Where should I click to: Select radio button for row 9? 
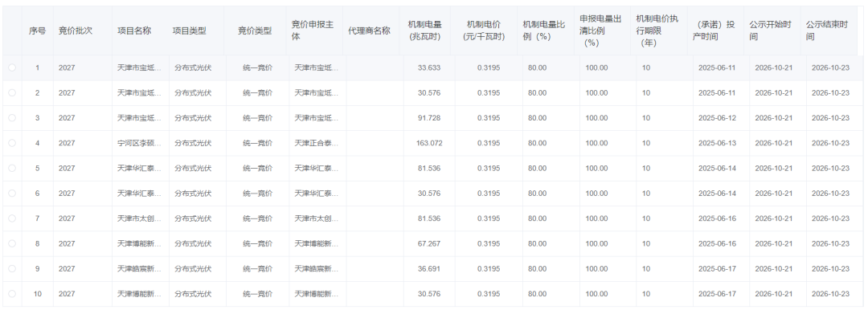click(x=12, y=268)
